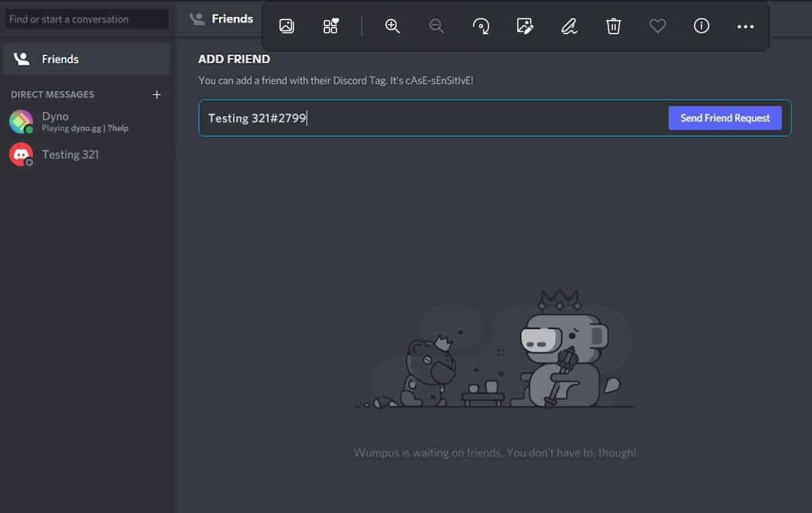Expand the three-dot more options menu

[746, 26]
